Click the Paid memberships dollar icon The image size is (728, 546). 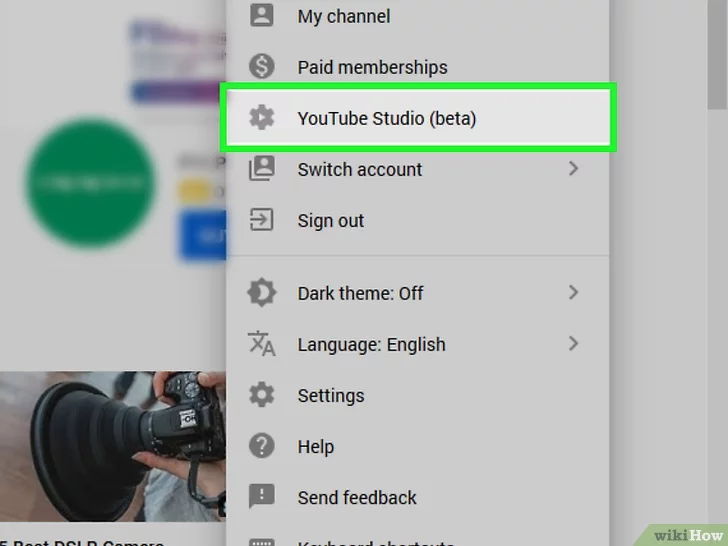(x=261, y=67)
